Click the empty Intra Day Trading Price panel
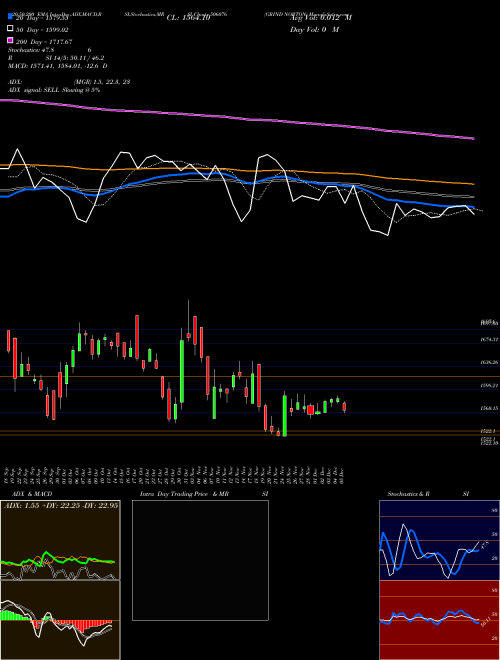The width and height of the screenshot is (500, 660). tap(200, 560)
